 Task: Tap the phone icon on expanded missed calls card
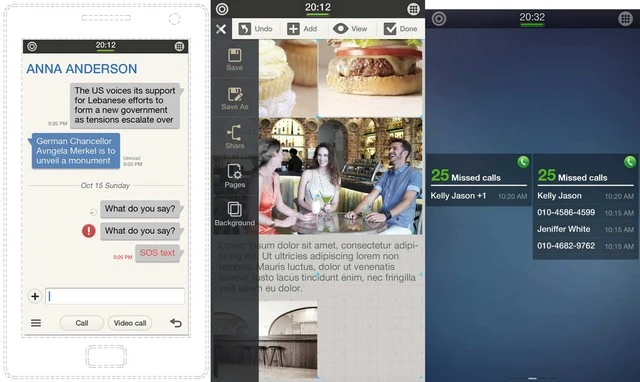click(x=630, y=162)
